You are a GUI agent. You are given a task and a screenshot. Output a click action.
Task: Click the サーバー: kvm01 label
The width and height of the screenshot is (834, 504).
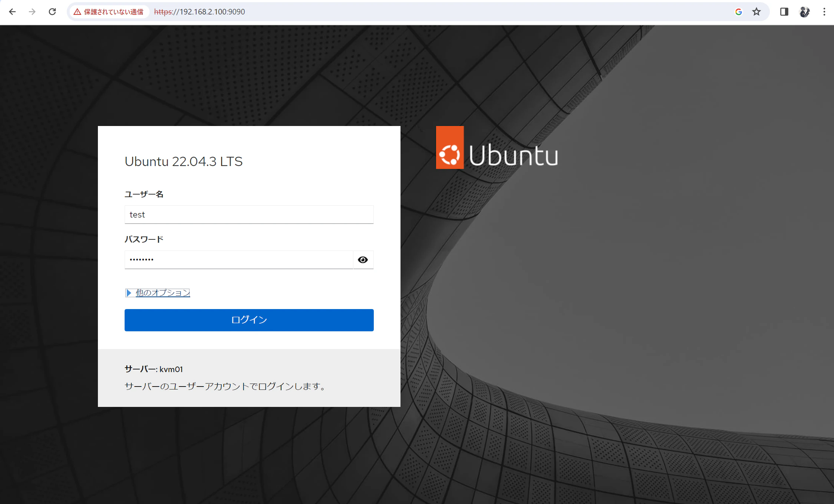click(x=154, y=369)
